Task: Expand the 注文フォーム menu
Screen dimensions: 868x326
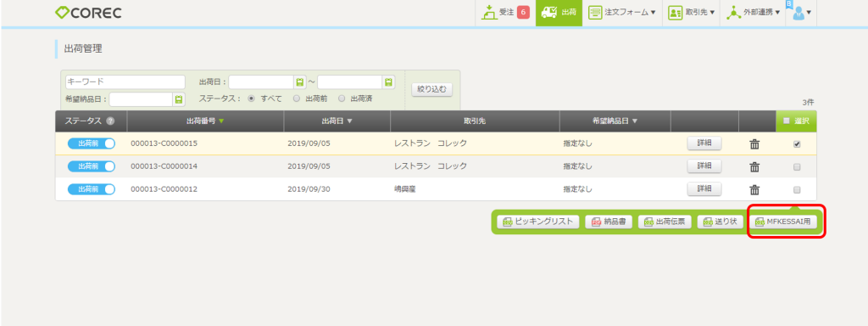Action: tap(621, 12)
